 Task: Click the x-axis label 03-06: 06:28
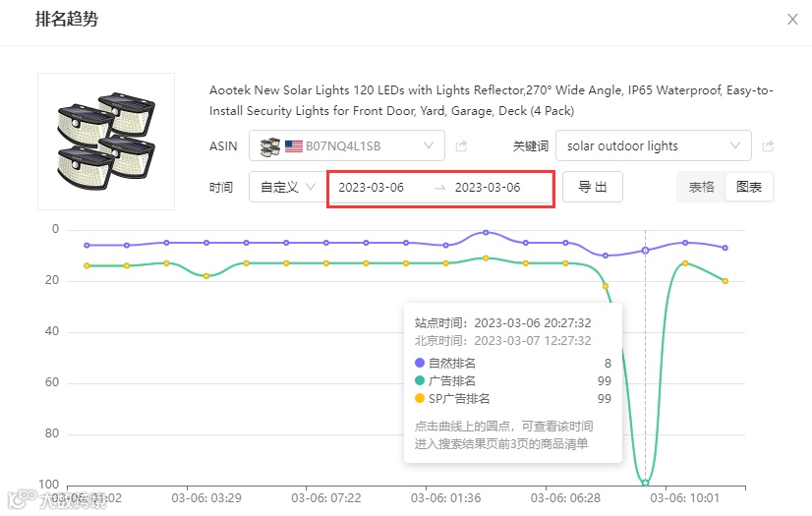tap(565, 498)
